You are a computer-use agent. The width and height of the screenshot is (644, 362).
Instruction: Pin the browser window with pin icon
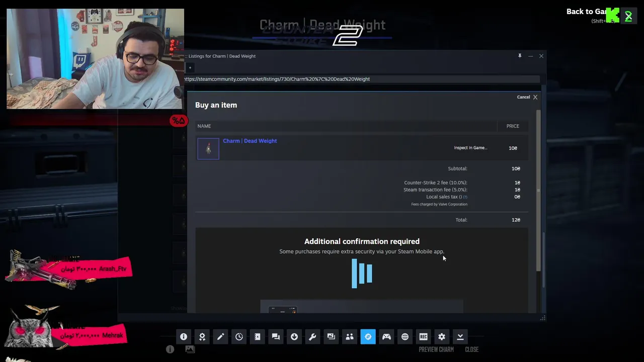tap(520, 56)
